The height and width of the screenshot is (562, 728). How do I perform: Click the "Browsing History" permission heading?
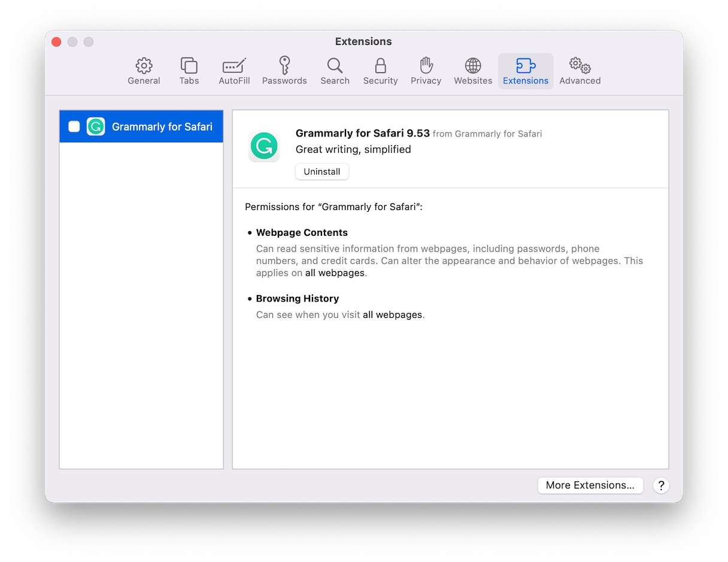pyautogui.click(x=298, y=299)
